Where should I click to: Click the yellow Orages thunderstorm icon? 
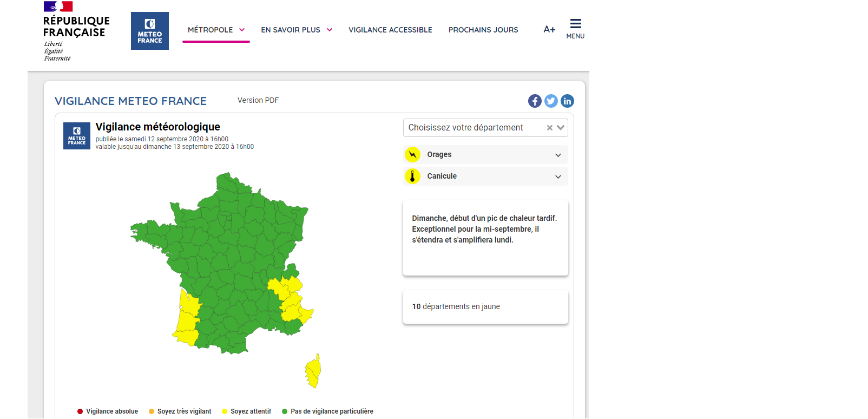[x=412, y=155]
